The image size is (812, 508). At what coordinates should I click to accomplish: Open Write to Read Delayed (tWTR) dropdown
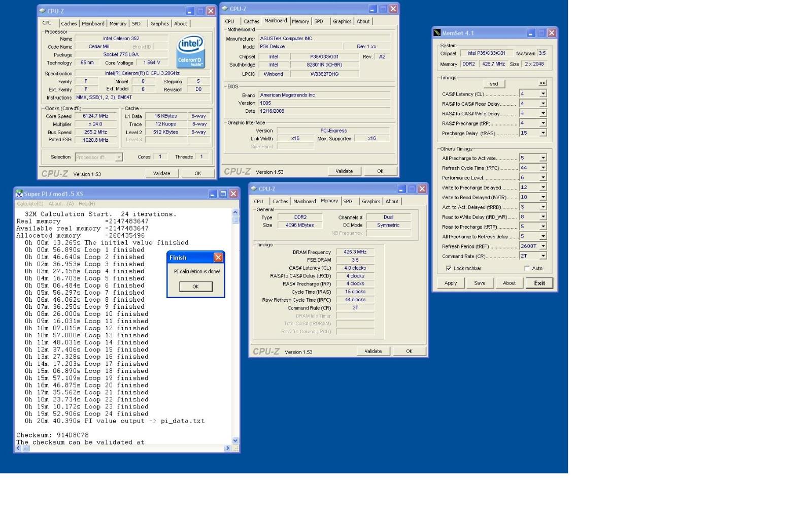click(543, 197)
